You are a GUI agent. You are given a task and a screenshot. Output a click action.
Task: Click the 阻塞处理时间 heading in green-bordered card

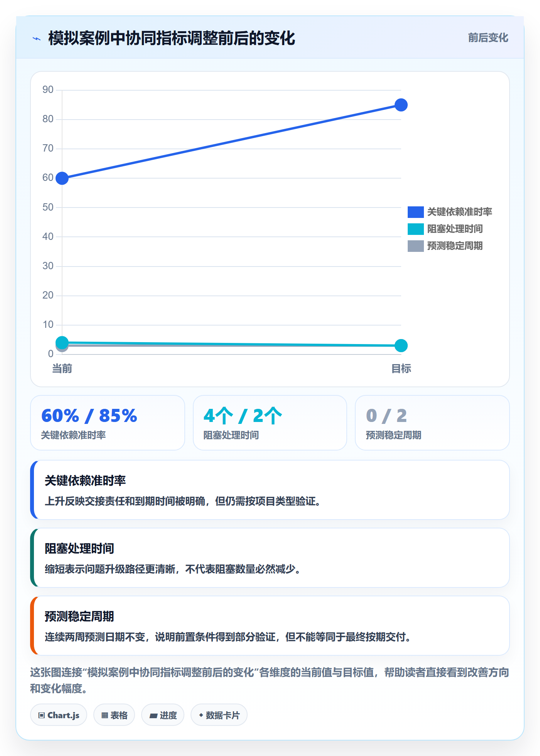point(79,548)
